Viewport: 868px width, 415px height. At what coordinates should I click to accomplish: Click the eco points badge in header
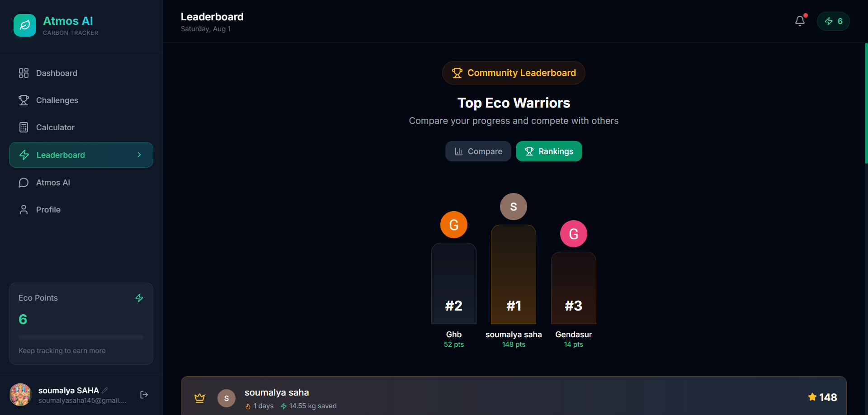(833, 21)
